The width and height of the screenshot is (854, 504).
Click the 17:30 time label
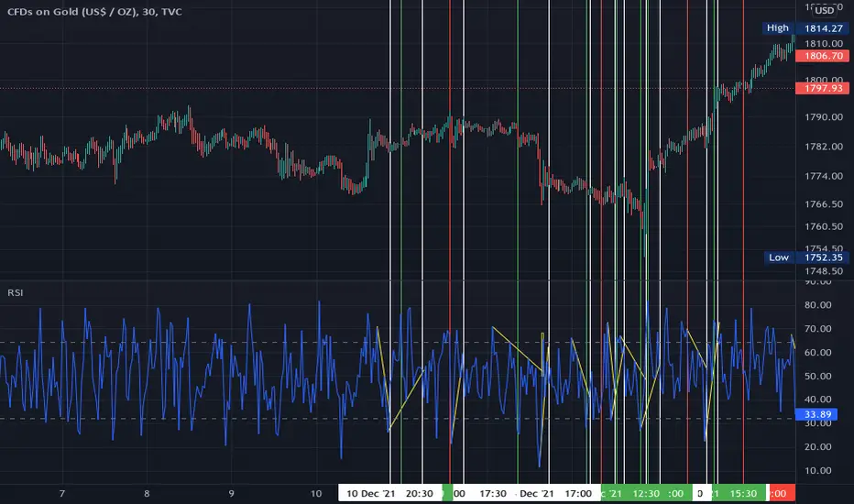click(x=493, y=494)
